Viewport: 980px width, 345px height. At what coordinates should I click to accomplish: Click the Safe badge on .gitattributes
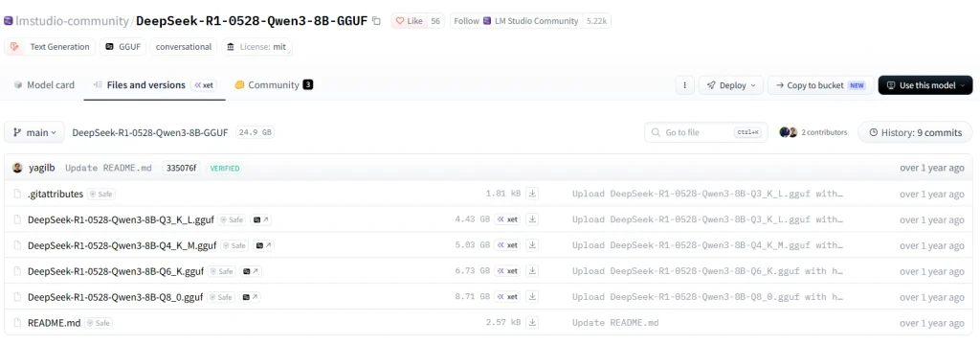(101, 195)
